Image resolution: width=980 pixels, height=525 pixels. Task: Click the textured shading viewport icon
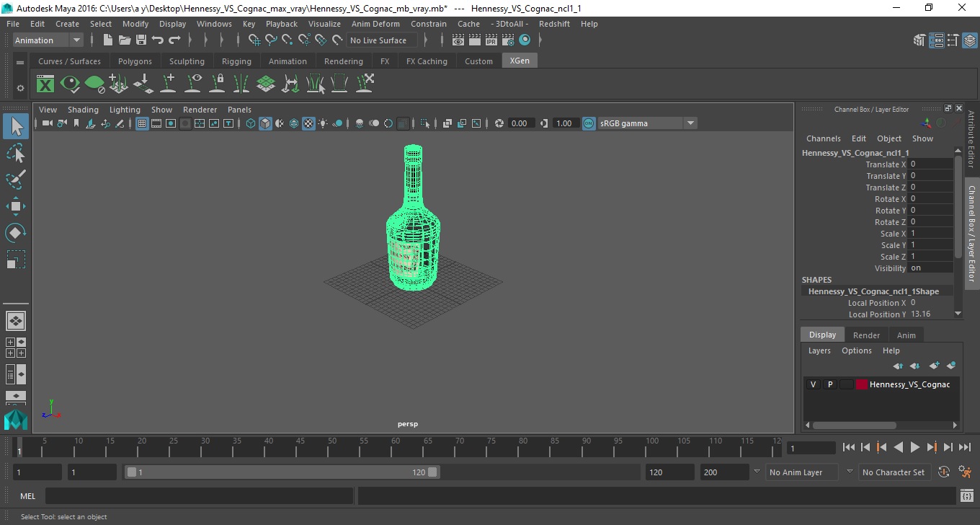pos(308,123)
